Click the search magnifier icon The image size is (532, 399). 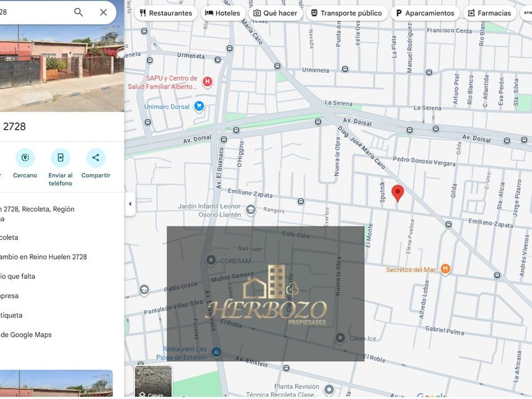(x=79, y=13)
